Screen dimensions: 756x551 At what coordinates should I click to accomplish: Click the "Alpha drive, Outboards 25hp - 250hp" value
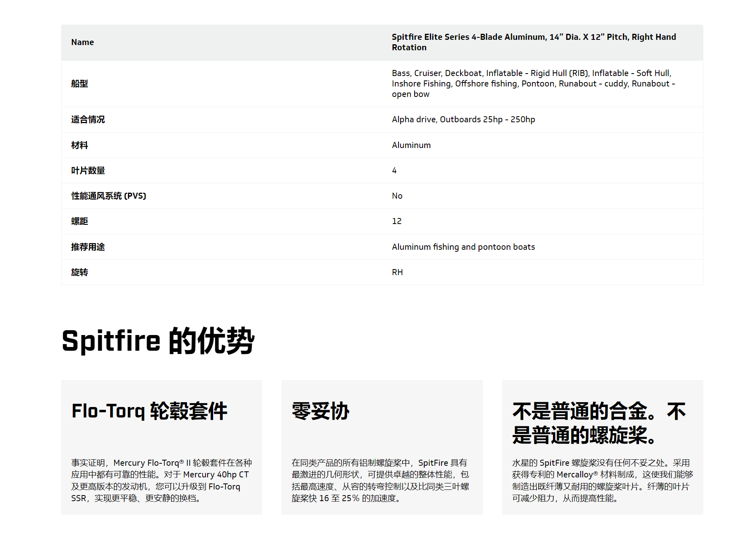(x=463, y=119)
